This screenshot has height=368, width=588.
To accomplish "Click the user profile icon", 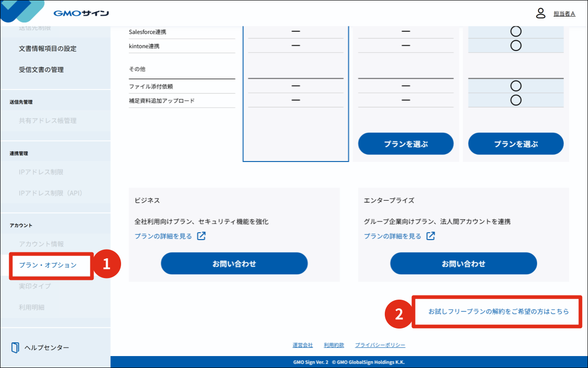I will (x=541, y=13).
